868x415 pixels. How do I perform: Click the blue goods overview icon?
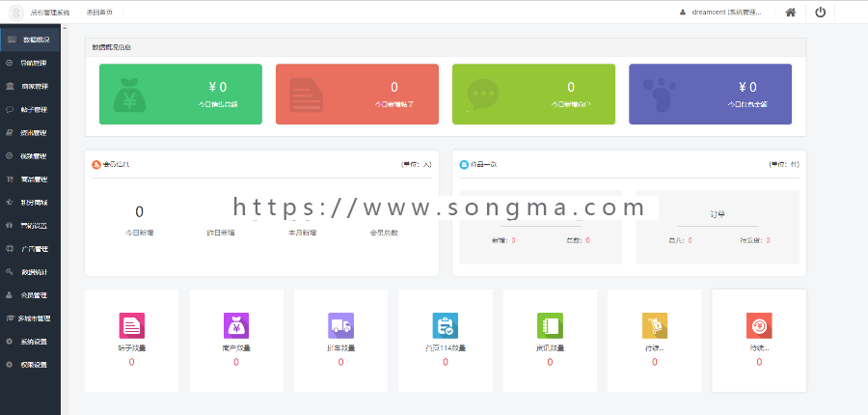(x=464, y=165)
